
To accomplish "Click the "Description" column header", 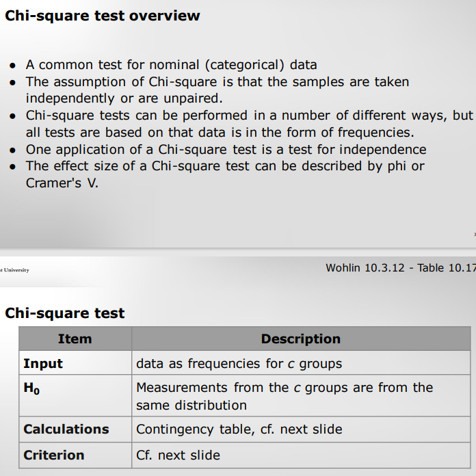I will 300,339.
